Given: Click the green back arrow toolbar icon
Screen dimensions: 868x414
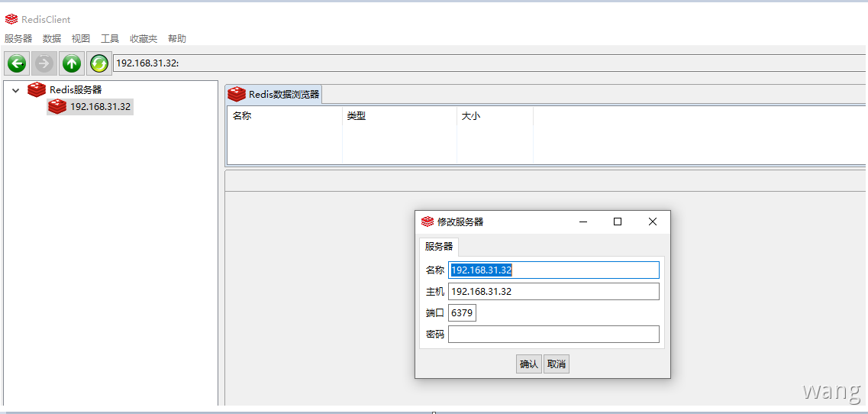Looking at the screenshot, I should coord(17,63).
